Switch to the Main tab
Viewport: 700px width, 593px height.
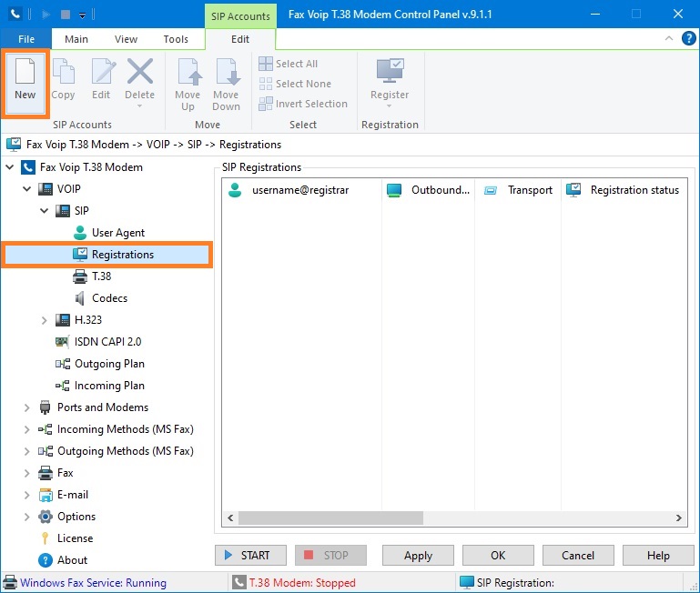coord(76,39)
